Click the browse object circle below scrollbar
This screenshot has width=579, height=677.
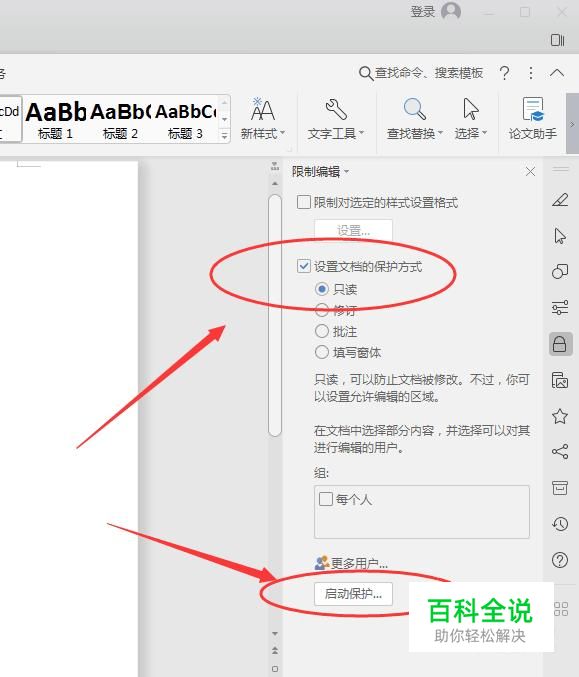[275, 669]
